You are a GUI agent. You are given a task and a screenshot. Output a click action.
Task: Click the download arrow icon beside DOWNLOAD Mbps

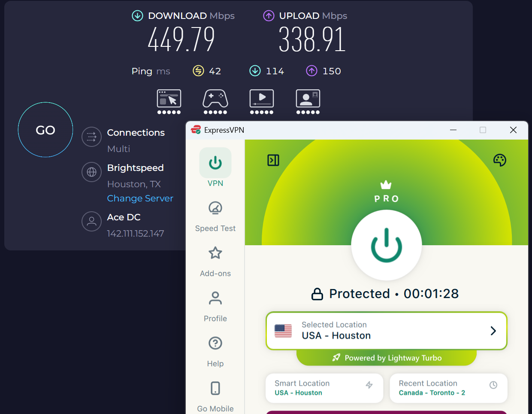[x=137, y=16]
